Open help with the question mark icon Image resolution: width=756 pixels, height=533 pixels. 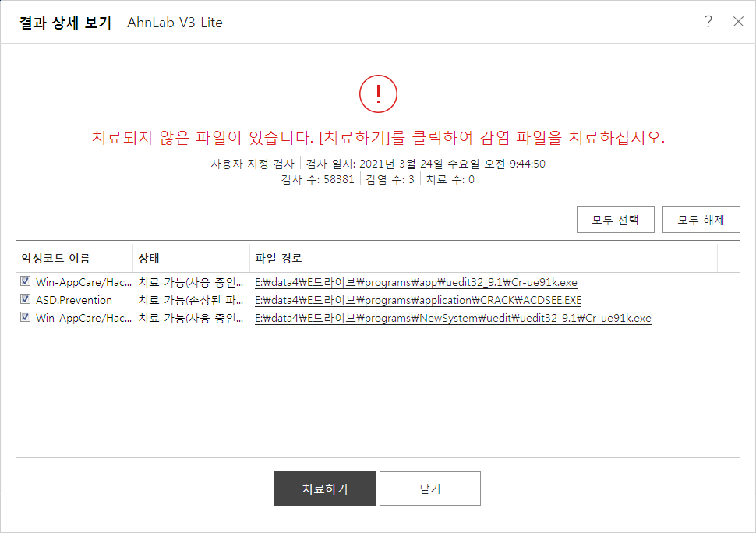(x=708, y=22)
